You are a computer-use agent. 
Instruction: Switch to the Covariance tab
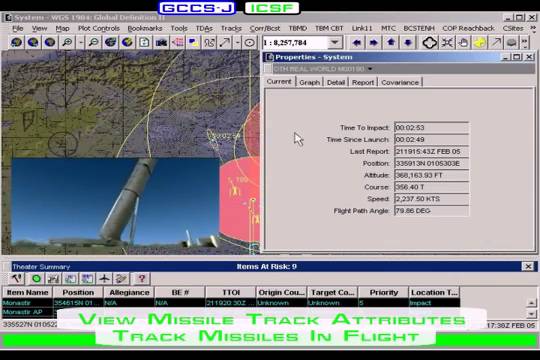pos(400,82)
